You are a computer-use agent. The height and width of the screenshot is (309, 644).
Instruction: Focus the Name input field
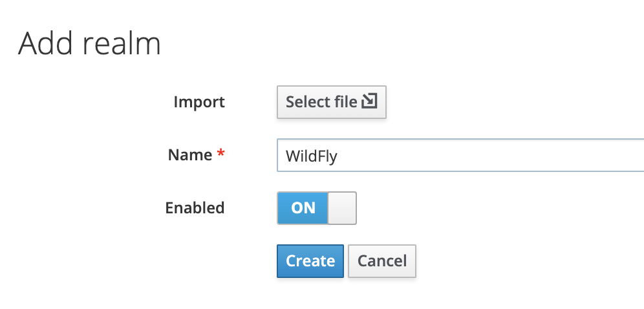[x=460, y=155]
